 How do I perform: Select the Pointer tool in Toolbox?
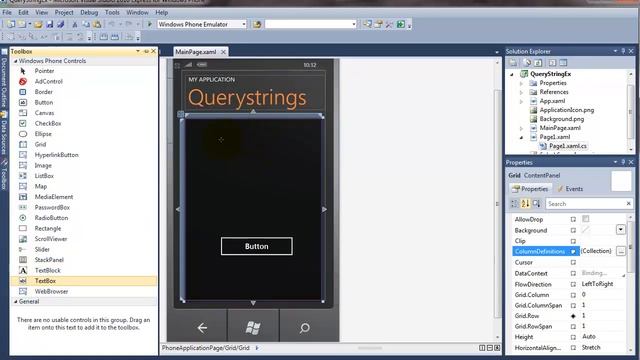click(x=83, y=71)
